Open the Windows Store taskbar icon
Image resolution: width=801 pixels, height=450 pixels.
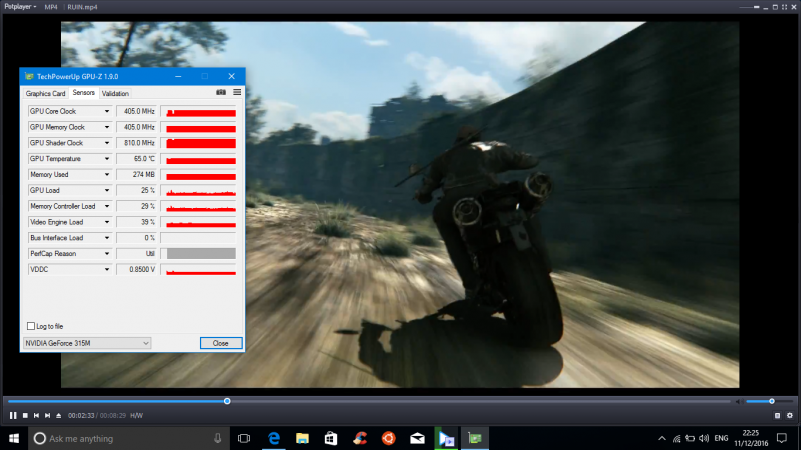[331, 438]
